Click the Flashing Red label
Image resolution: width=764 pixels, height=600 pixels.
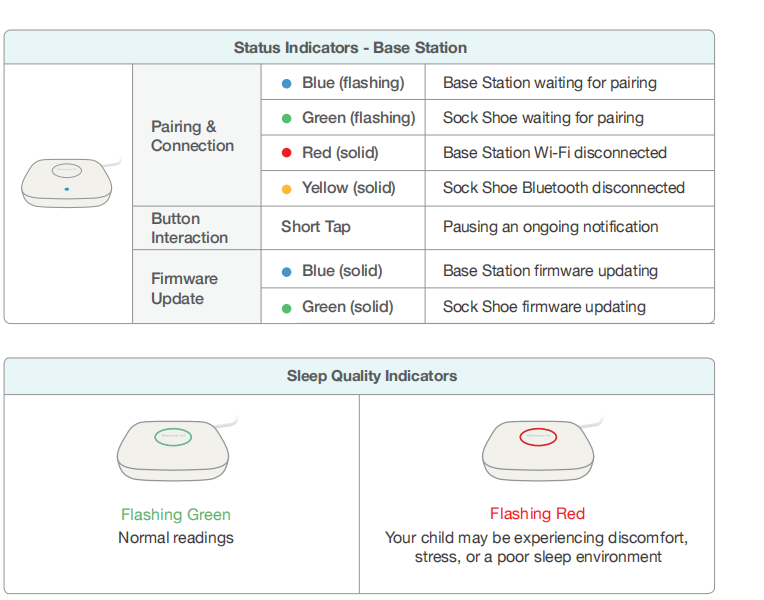click(x=537, y=514)
